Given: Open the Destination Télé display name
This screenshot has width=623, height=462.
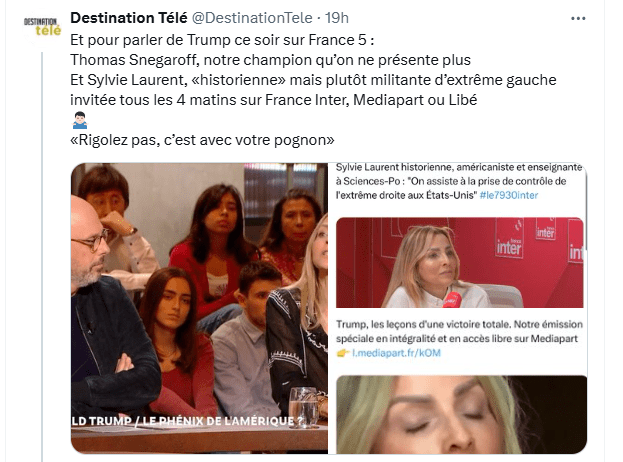Looking at the screenshot, I should tap(129, 18).
